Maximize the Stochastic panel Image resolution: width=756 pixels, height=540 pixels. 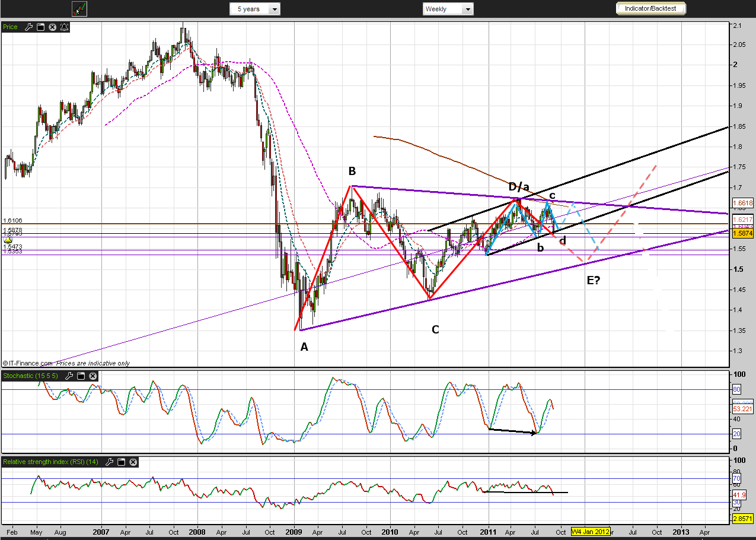point(81,376)
